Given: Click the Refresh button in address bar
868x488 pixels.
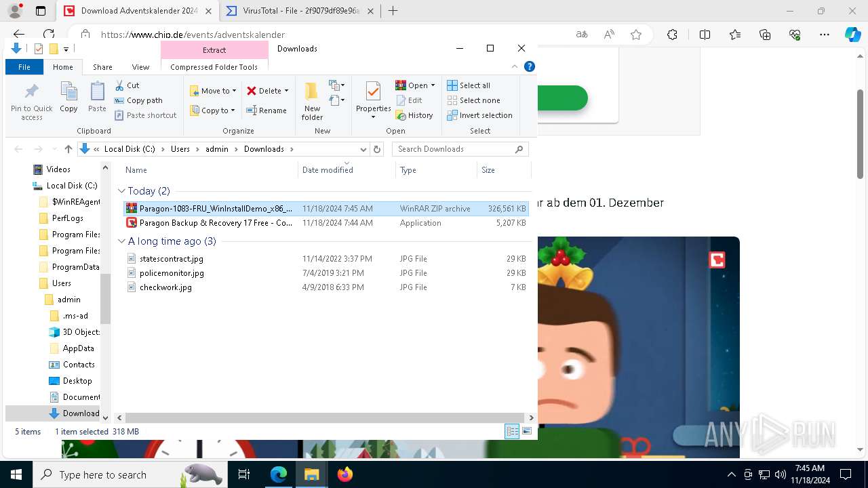Looking at the screenshot, I should [x=377, y=149].
